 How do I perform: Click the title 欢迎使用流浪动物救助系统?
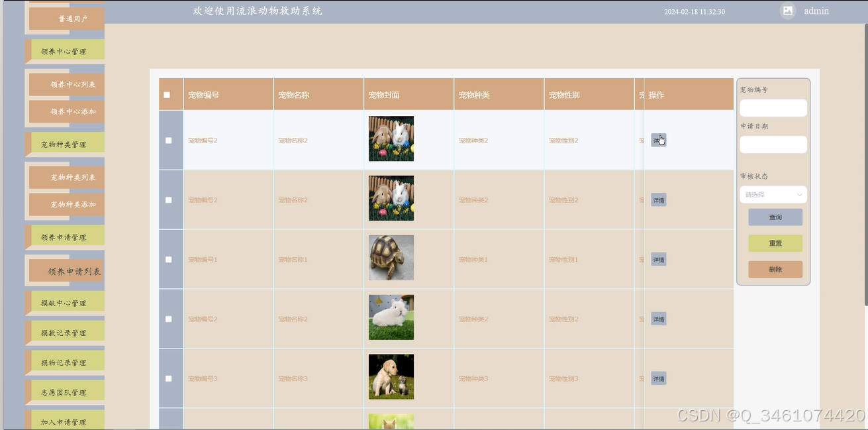[x=258, y=11]
